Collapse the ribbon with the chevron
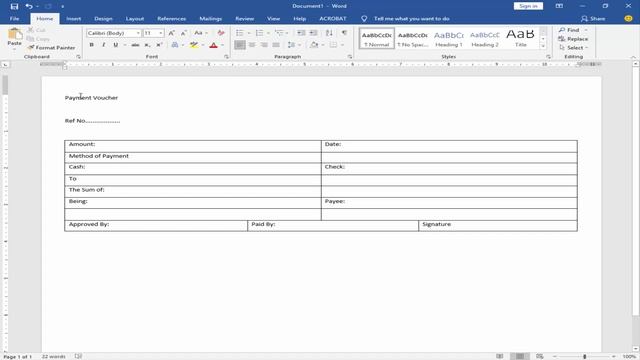The height and width of the screenshot is (360, 640). click(633, 57)
